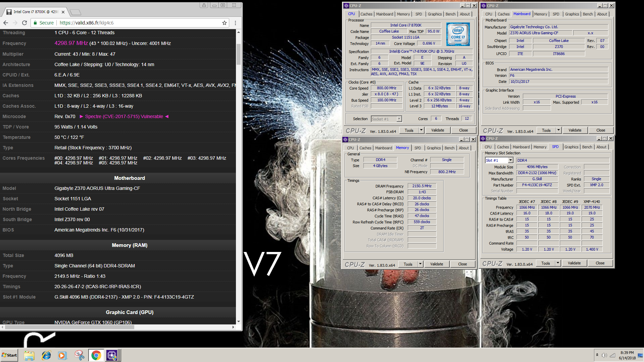Switch to Chrome in taskbar

[96, 355]
